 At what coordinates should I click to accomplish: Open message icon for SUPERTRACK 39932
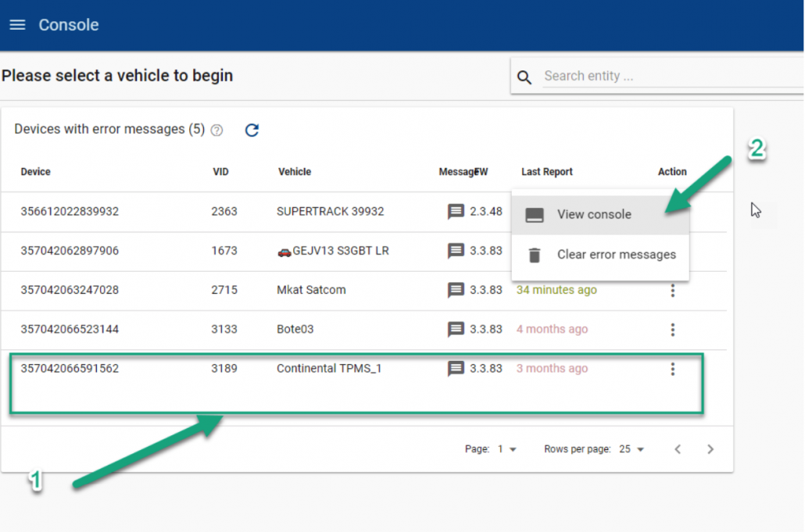pyautogui.click(x=456, y=212)
